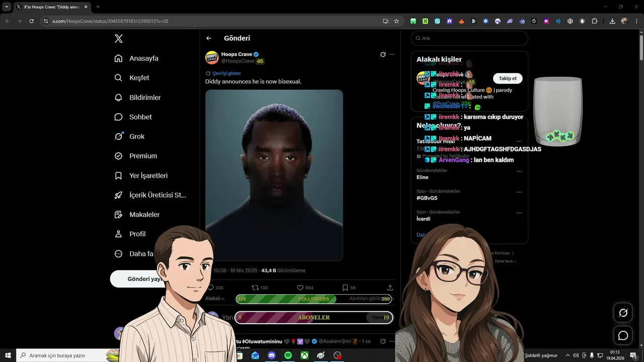The height and width of the screenshot is (362, 644).
Task: Open Profil in the sidebar
Action: click(130, 234)
